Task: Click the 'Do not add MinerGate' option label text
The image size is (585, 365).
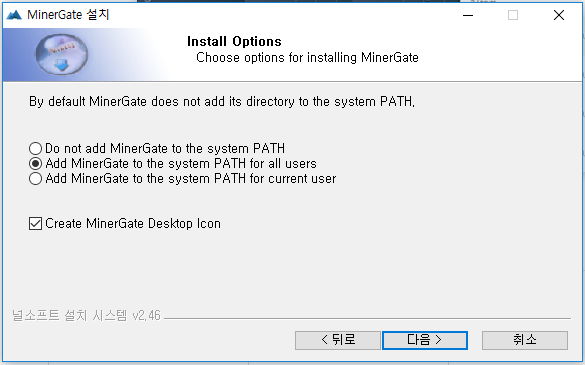Action: [x=165, y=149]
